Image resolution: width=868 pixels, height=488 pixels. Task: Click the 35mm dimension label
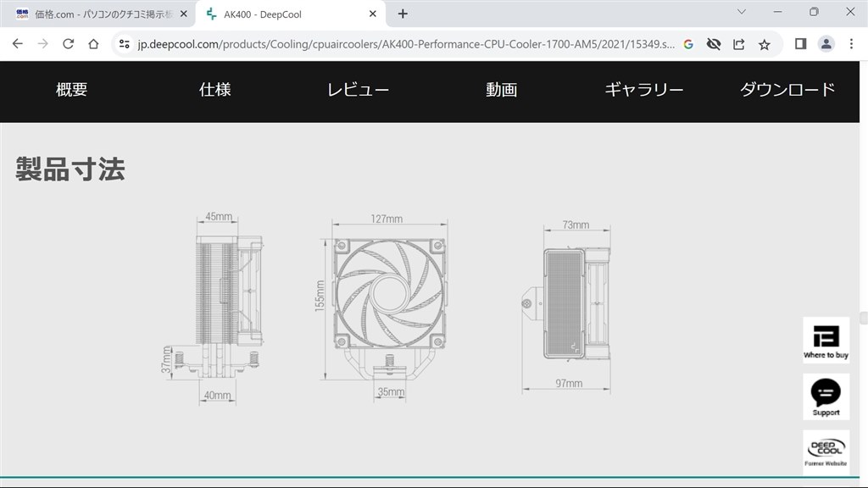[391, 391]
